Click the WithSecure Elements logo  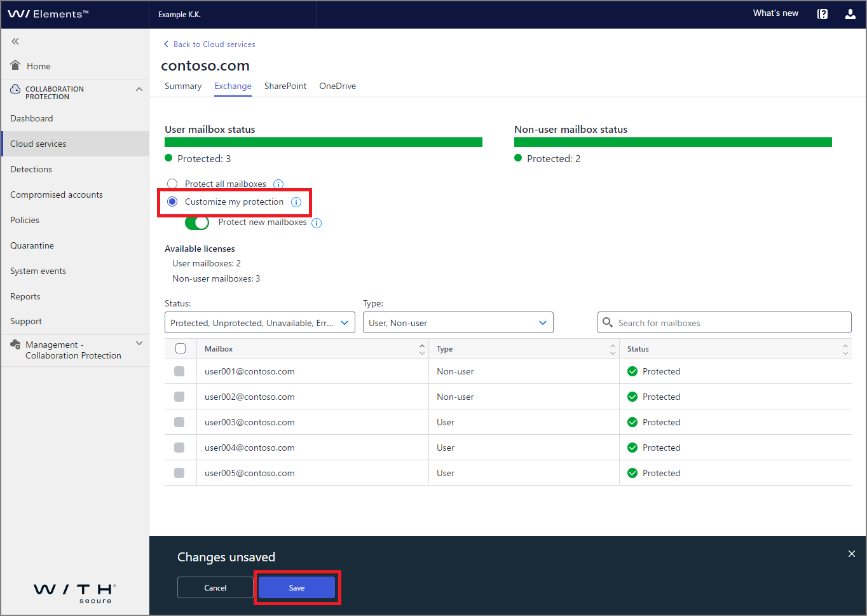click(48, 14)
